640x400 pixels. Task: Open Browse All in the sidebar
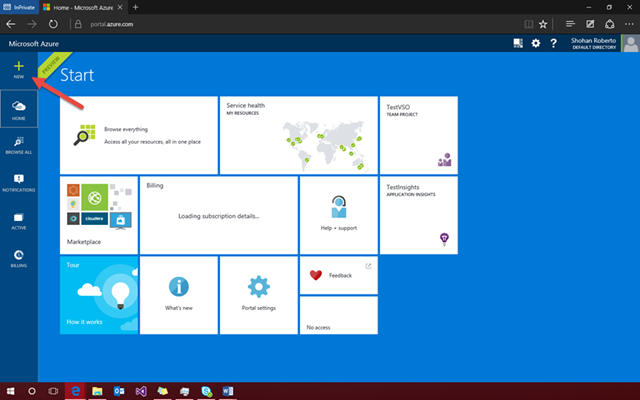(19, 146)
